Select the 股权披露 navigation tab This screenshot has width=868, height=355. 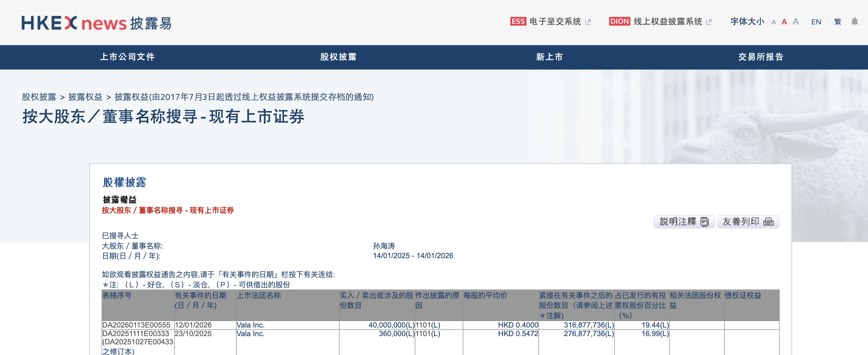coord(338,57)
